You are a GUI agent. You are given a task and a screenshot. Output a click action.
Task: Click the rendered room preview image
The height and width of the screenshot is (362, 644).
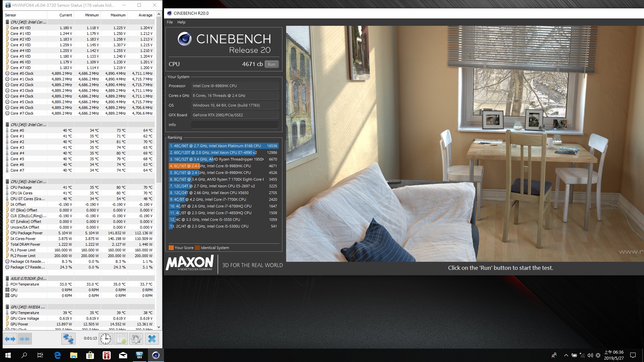click(465, 144)
